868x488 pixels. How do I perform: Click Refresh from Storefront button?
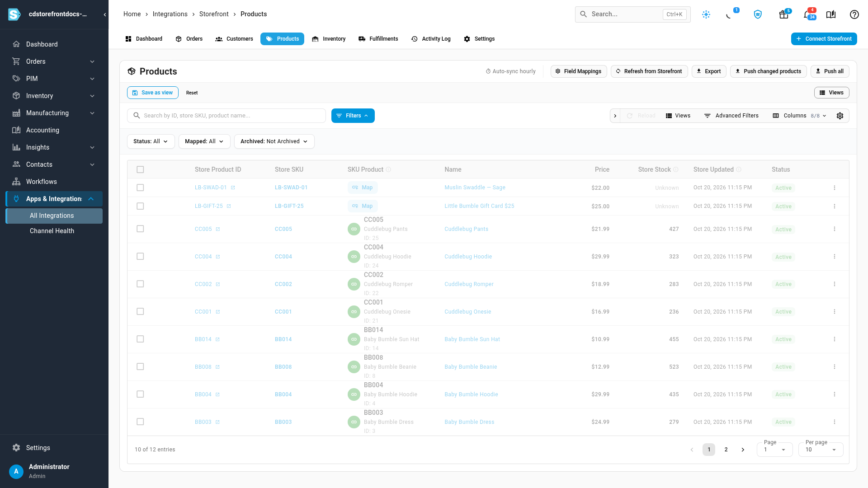tap(649, 71)
